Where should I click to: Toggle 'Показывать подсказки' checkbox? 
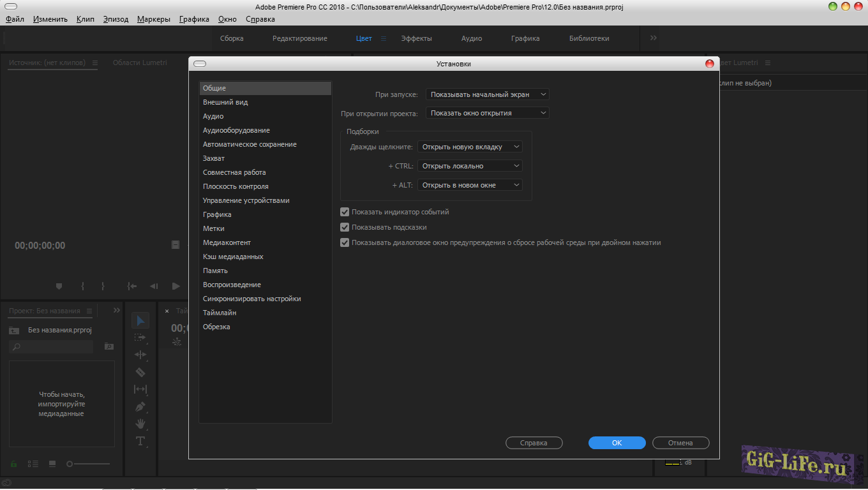pyautogui.click(x=345, y=227)
